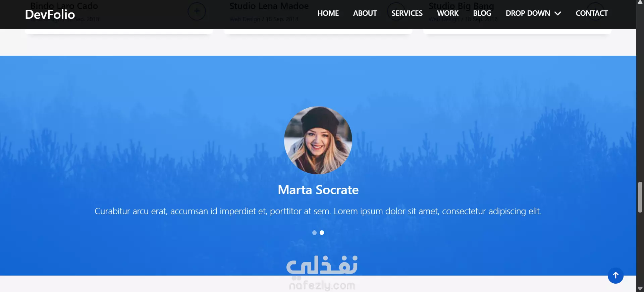
Task: Select the first testimonial carousel dot
Action: pos(314,233)
